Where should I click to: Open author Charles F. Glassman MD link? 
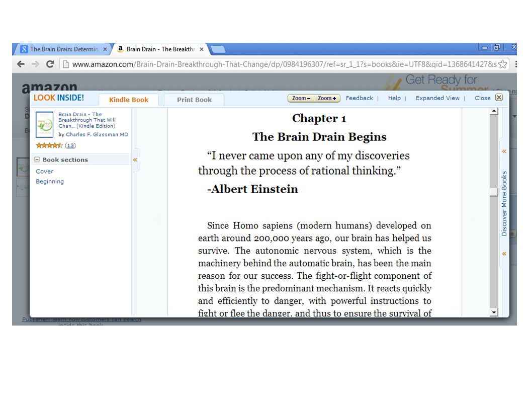tap(97, 134)
